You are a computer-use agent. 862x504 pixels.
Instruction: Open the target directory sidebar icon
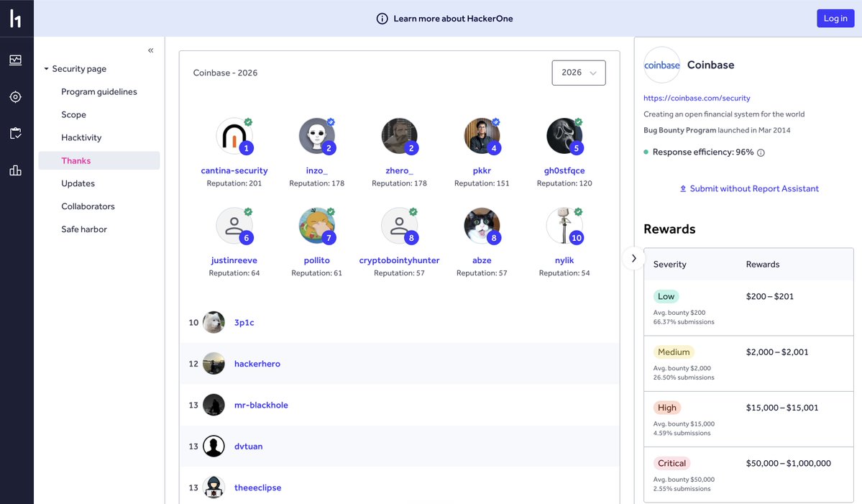click(15, 97)
